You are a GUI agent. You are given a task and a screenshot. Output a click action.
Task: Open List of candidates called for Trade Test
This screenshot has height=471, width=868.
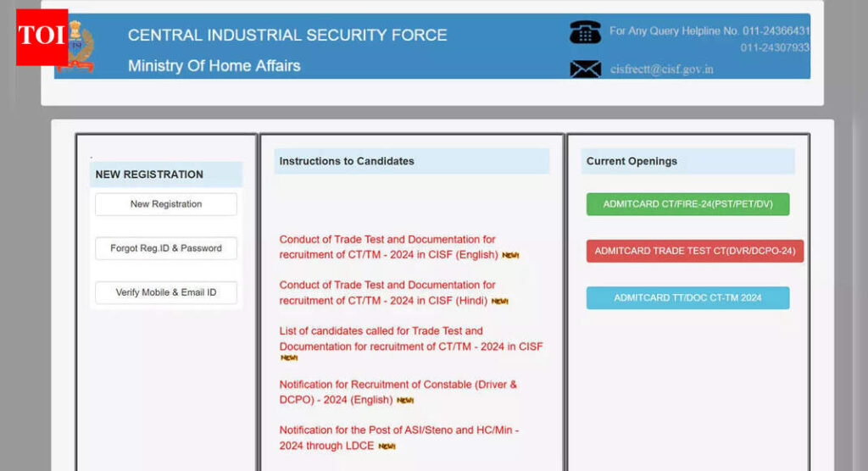tap(410, 339)
